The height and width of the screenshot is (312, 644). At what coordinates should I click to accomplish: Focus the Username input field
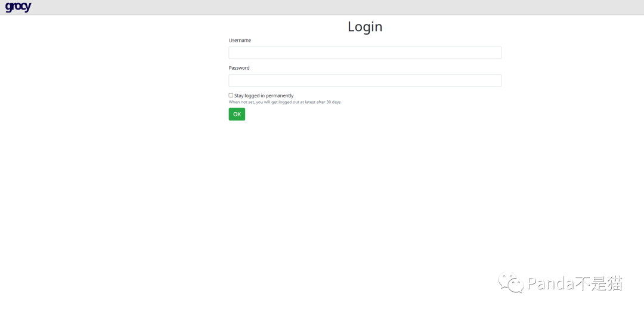pos(365,52)
